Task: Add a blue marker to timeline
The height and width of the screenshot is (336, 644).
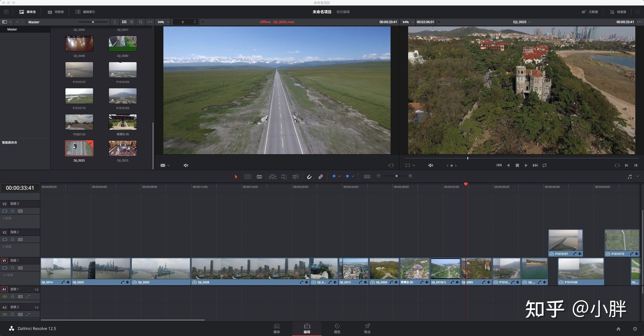Action: pyautogui.click(x=347, y=176)
